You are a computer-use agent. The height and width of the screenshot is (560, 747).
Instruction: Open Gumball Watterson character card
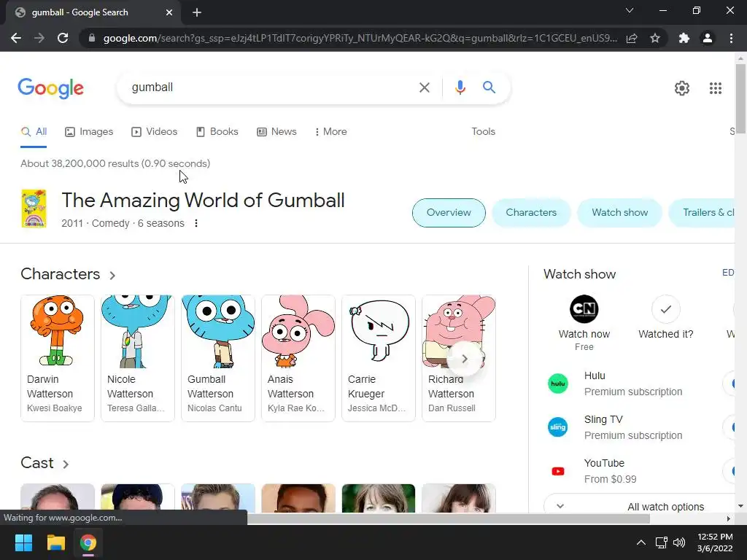pos(218,358)
